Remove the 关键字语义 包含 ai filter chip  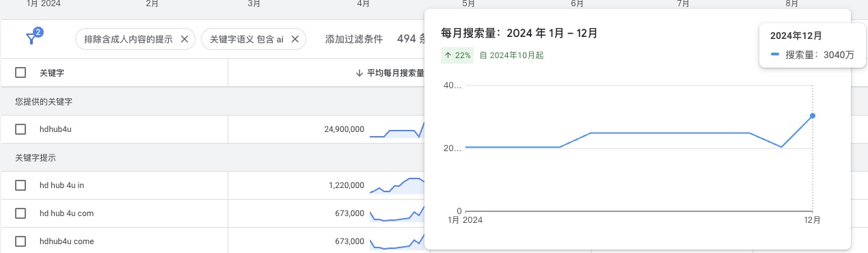click(x=295, y=39)
